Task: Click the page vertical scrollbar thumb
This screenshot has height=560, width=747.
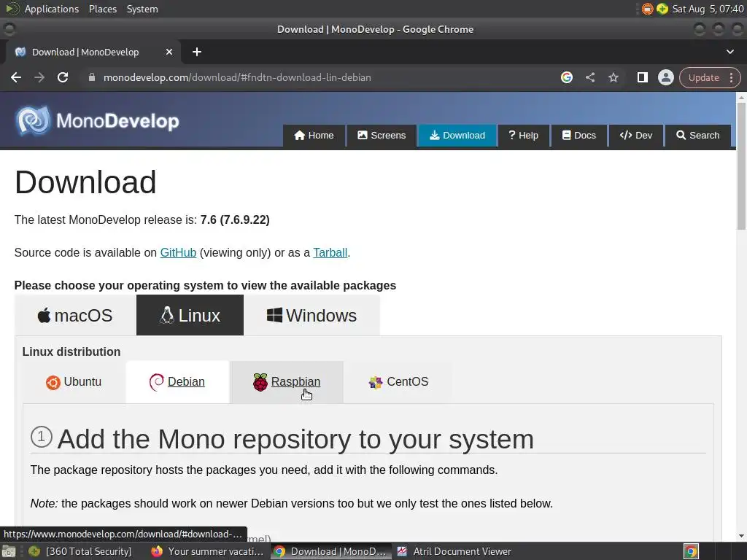Action: click(741, 166)
